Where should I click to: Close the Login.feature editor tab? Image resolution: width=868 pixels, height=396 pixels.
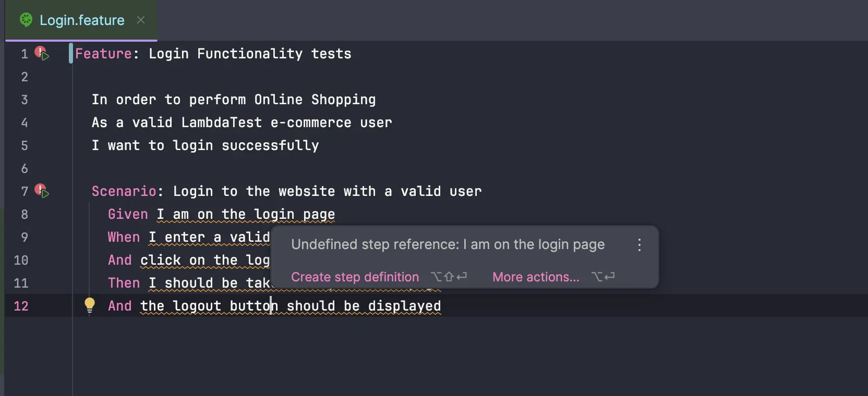point(140,20)
